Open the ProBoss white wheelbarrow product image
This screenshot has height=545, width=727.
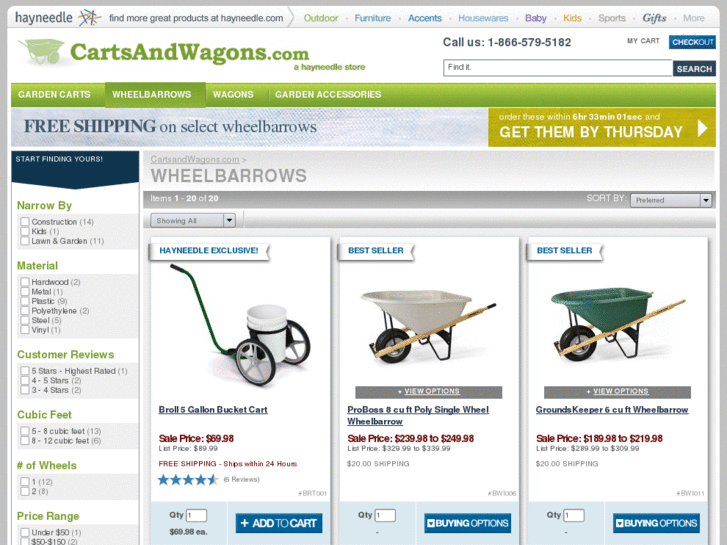click(x=428, y=325)
